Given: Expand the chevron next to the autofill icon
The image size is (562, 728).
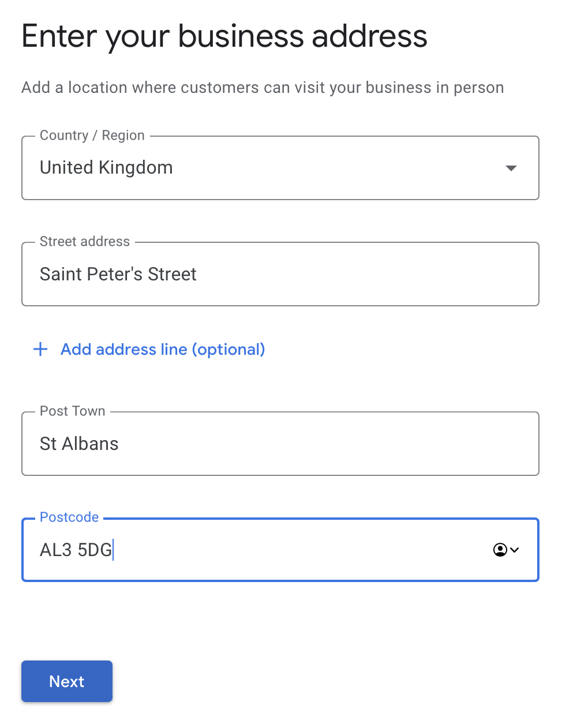Looking at the screenshot, I should pos(515,550).
